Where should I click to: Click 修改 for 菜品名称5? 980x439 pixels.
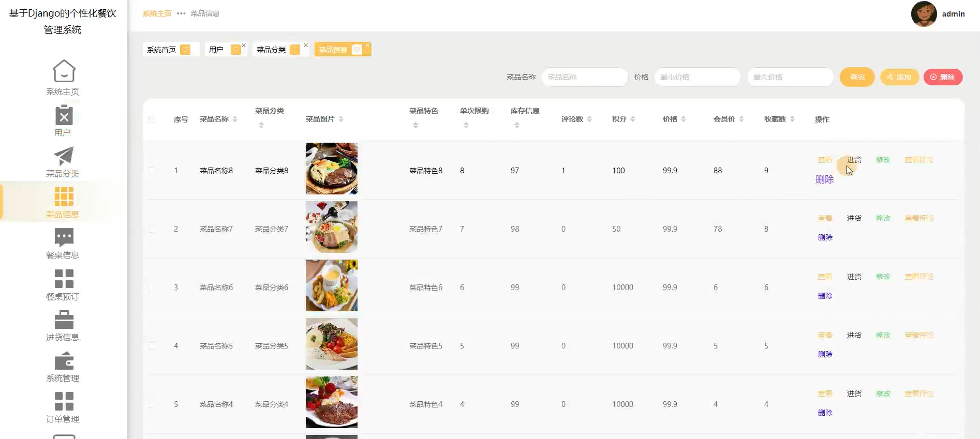click(x=883, y=336)
